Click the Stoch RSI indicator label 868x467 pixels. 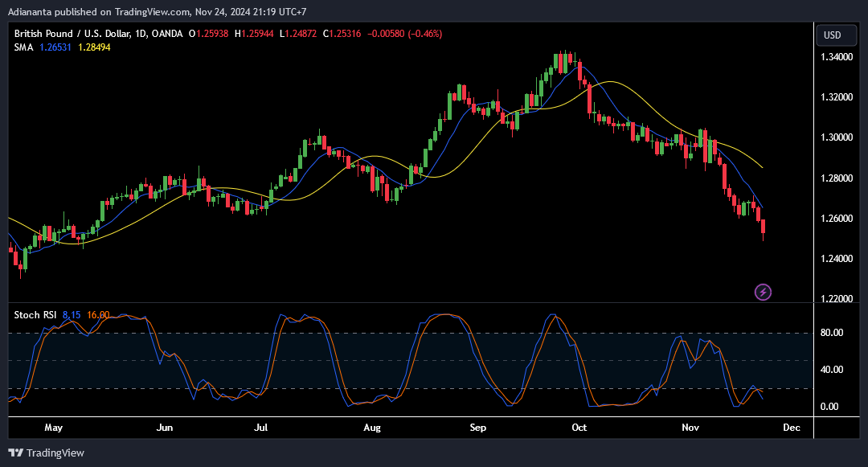click(x=35, y=315)
